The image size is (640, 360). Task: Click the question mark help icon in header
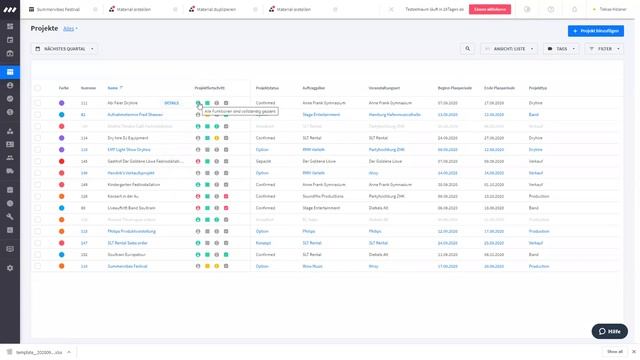(x=551, y=9)
